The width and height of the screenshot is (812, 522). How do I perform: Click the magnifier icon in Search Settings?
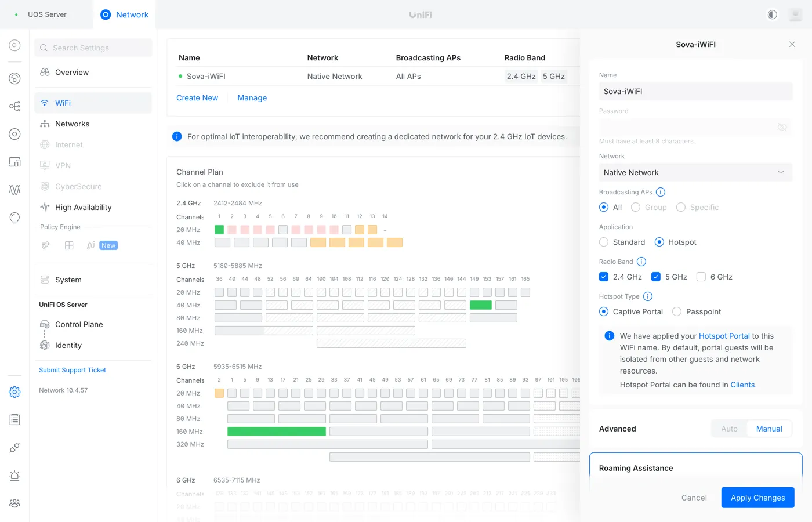click(43, 48)
